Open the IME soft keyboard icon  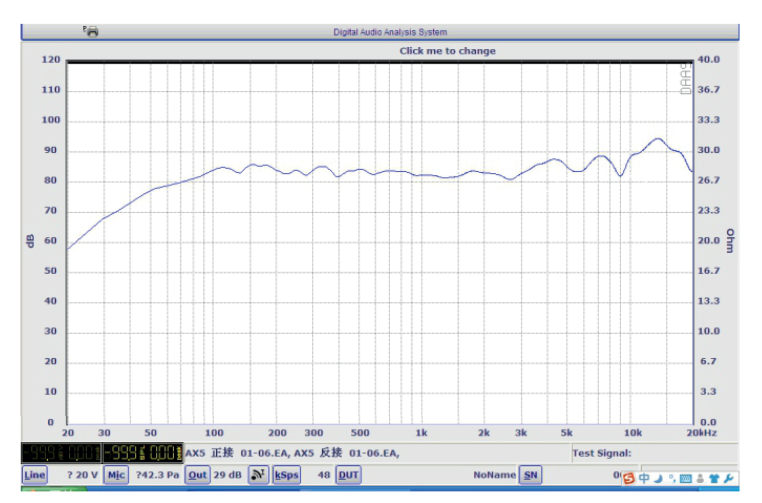click(686, 479)
